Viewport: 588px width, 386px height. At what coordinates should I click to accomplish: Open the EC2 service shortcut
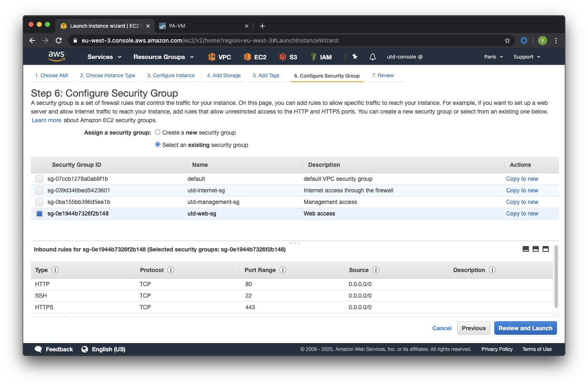255,57
